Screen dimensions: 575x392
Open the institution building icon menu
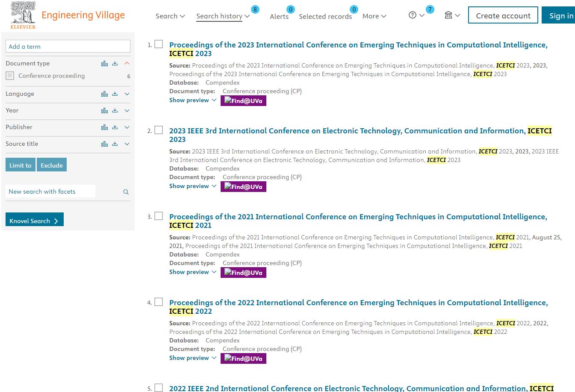point(452,15)
